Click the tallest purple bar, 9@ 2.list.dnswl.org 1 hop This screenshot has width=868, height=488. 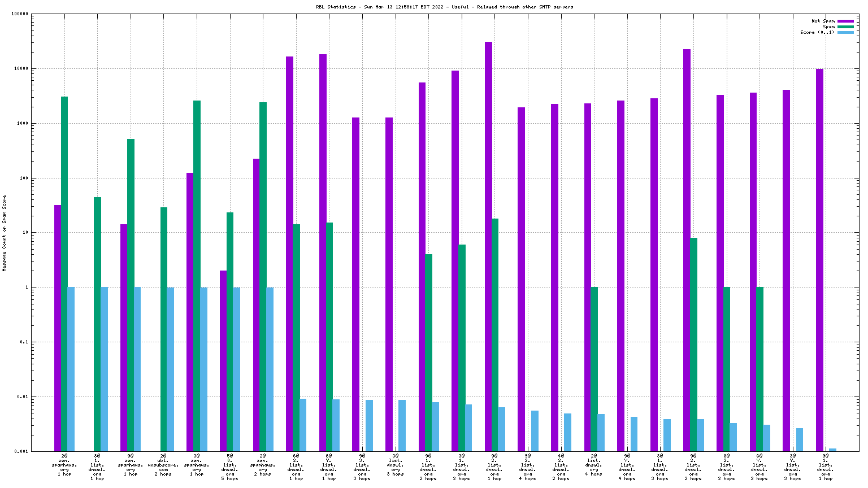488,246
